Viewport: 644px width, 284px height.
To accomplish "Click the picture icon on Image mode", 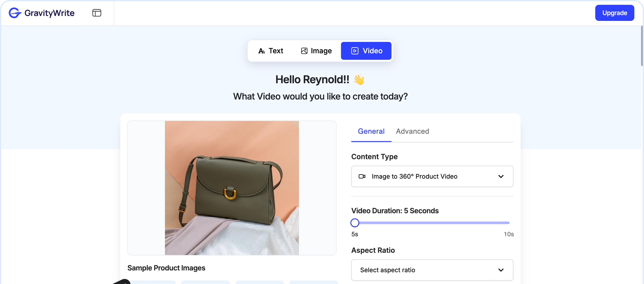I will (x=304, y=51).
